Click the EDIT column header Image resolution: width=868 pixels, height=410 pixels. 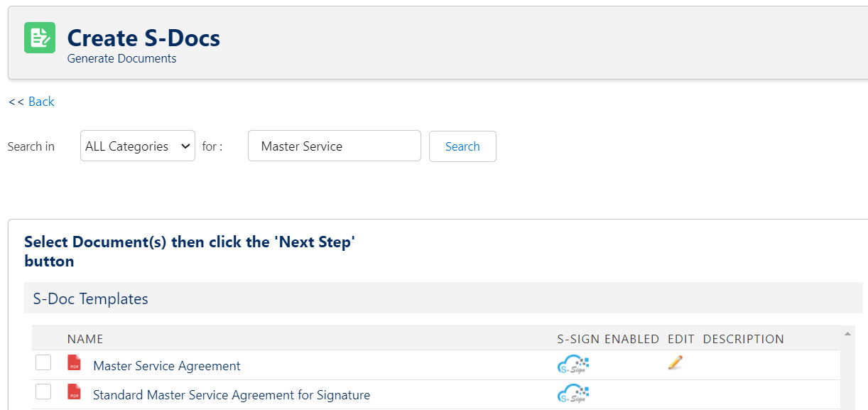[681, 339]
